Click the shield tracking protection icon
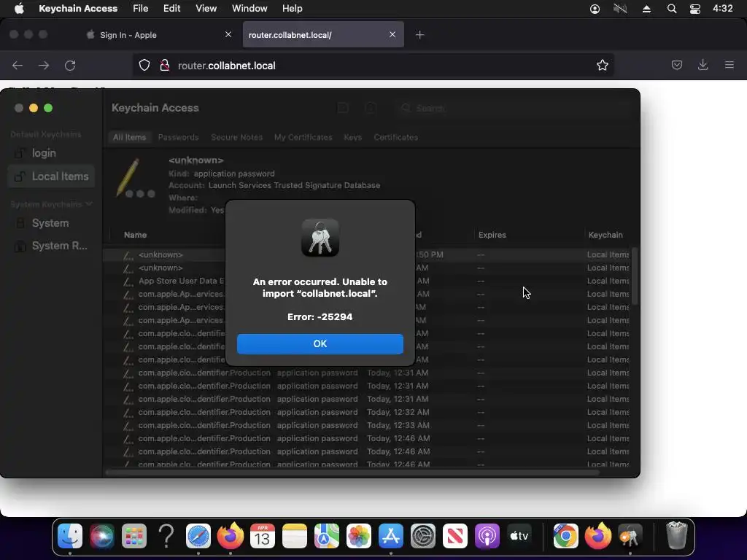This screenshot has height=560, width=747. point(144,65)
